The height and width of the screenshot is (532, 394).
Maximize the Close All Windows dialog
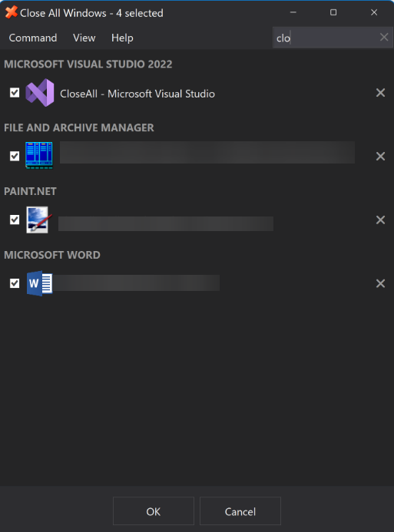click(333, 12)
